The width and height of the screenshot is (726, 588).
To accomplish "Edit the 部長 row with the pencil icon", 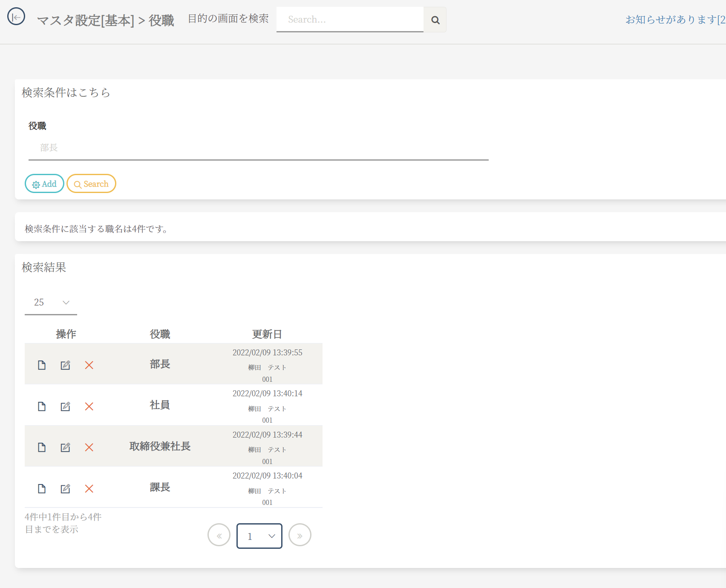I will point(65,365).
